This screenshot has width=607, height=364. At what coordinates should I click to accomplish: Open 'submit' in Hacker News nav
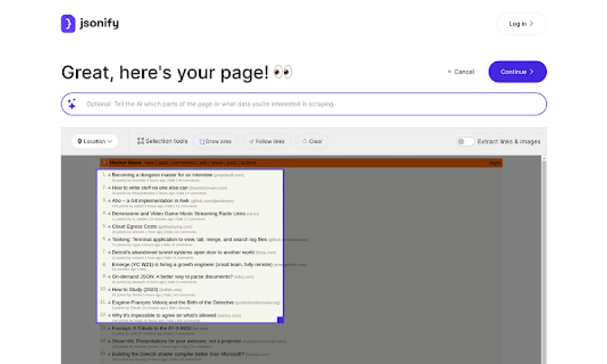tap(248, 163)
